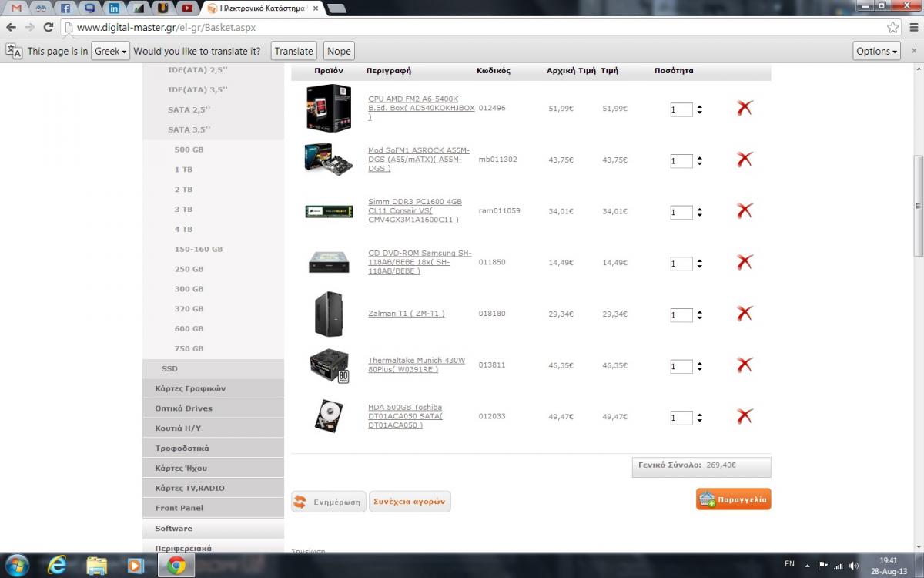The height and width of the screenshot is (578, 924).
Task: Remove Samsung DVD-ROM from basket
Action: coord(744,262)
